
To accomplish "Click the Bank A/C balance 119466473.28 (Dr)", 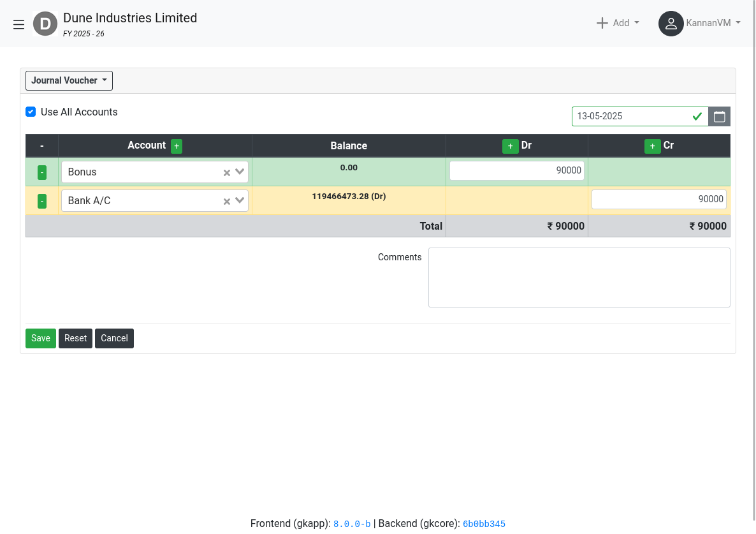I will pos(349,197).
